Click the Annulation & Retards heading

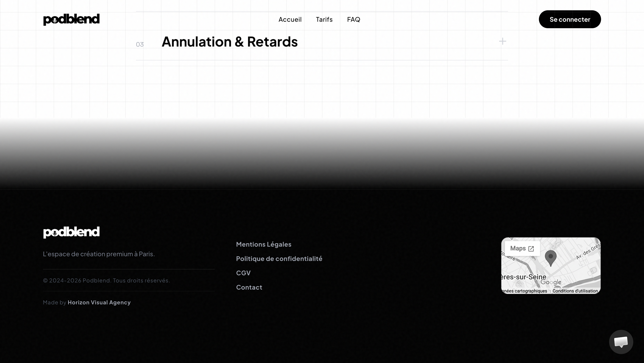[229, 42]
